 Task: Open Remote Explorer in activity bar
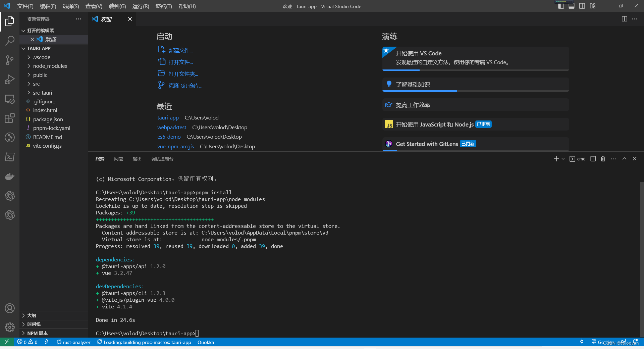tap(10, 99)
